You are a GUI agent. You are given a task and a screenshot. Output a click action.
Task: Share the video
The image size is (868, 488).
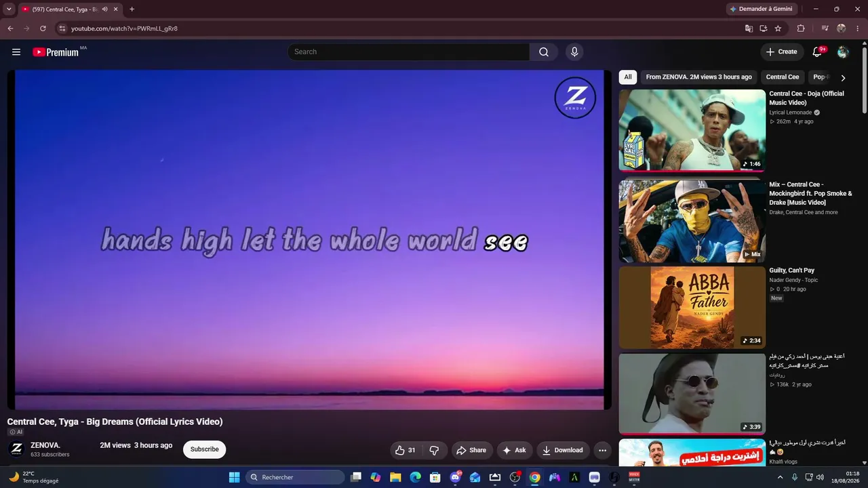tap(471, 450)
